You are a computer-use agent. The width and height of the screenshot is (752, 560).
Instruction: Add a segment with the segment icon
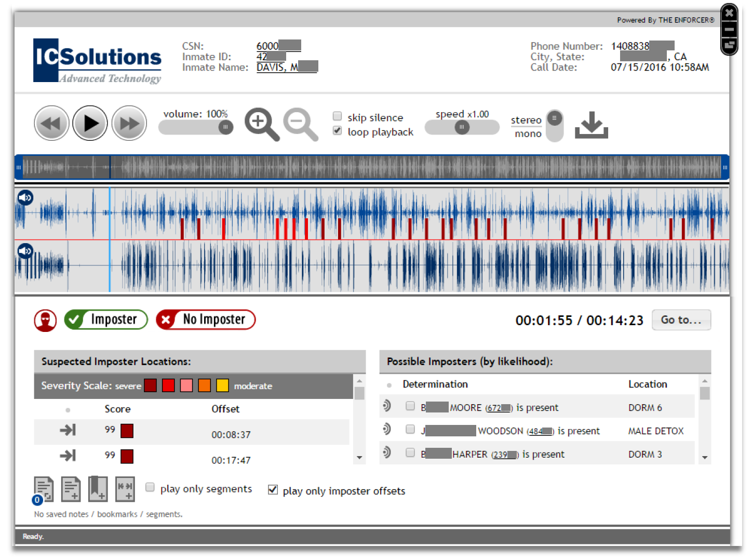125,489
